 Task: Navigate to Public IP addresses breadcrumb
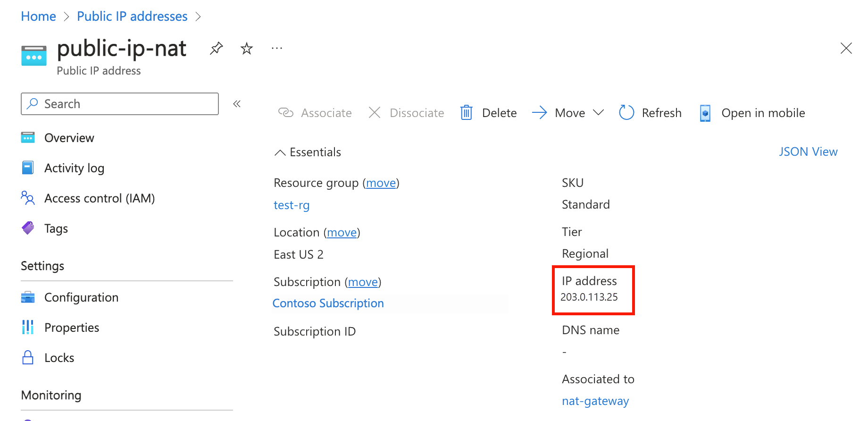click(132, 17)
